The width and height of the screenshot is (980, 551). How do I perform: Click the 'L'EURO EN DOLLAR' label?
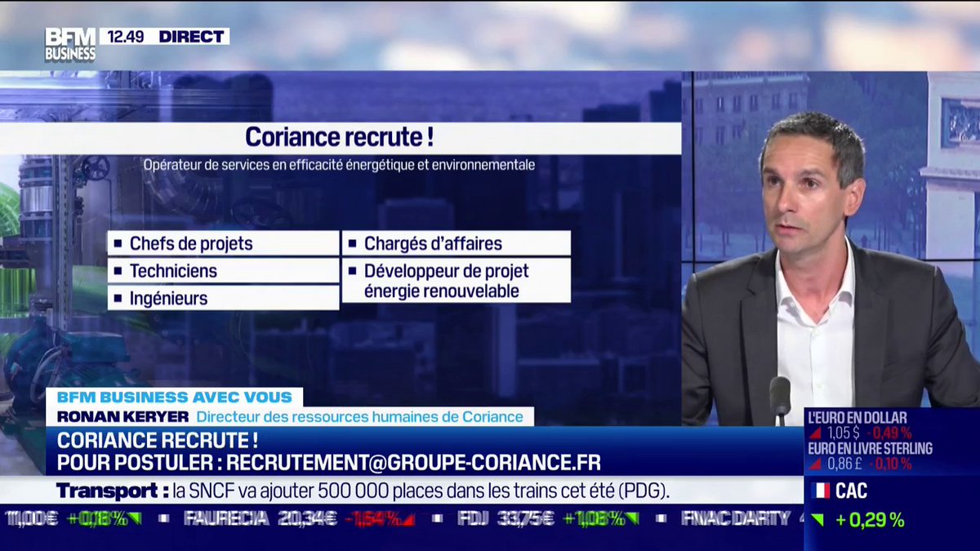click(x=857, y=417)
